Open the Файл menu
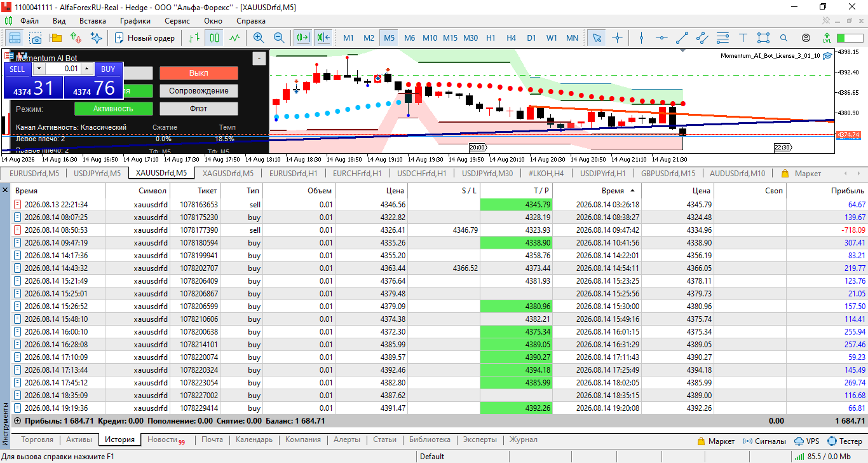 (29, 20)
